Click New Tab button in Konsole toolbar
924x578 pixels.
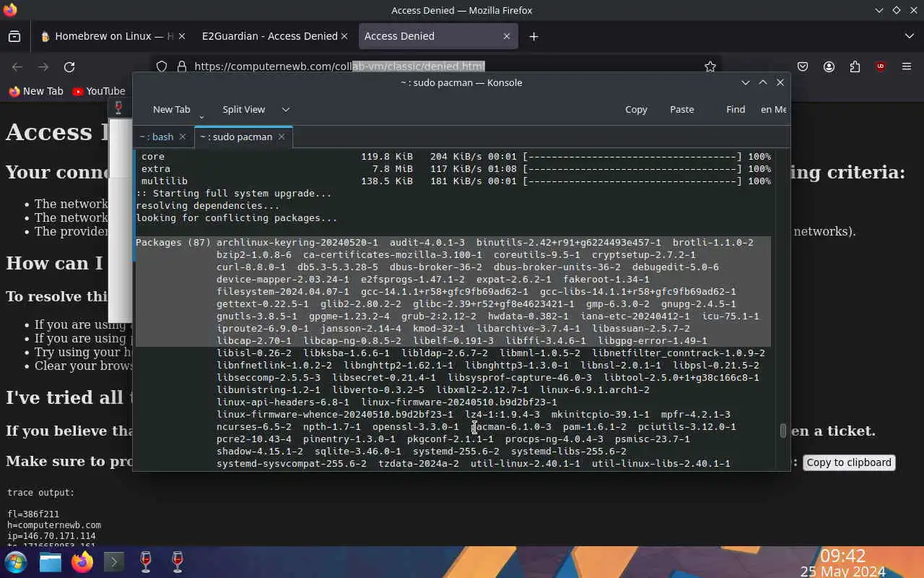pos(172,110)
